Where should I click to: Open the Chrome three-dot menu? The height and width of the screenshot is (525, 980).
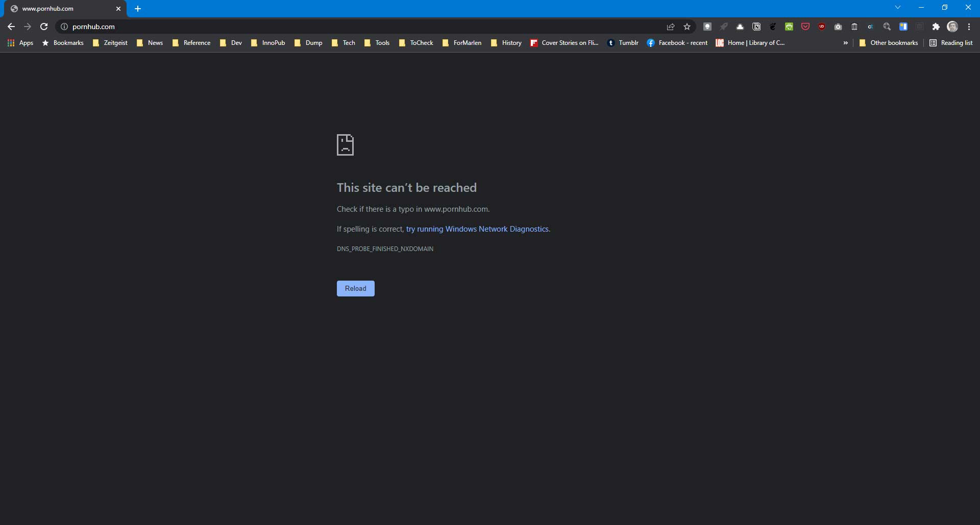(x=969, y=27)
